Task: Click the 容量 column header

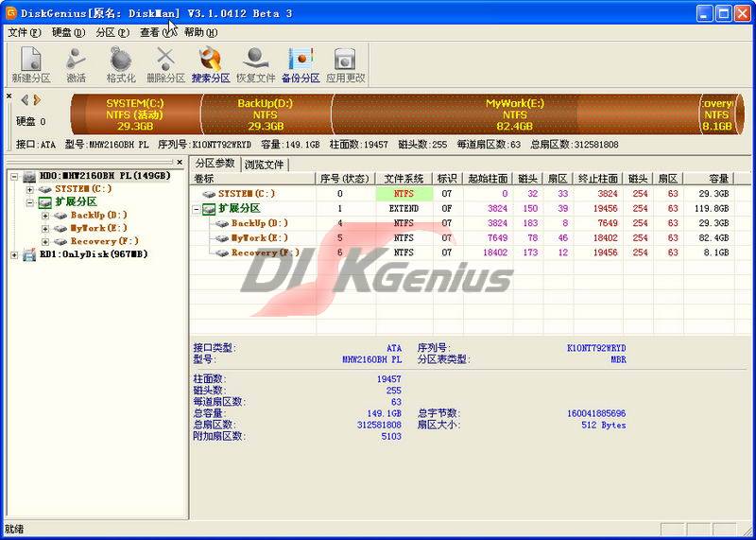Action: pos(708,179)
